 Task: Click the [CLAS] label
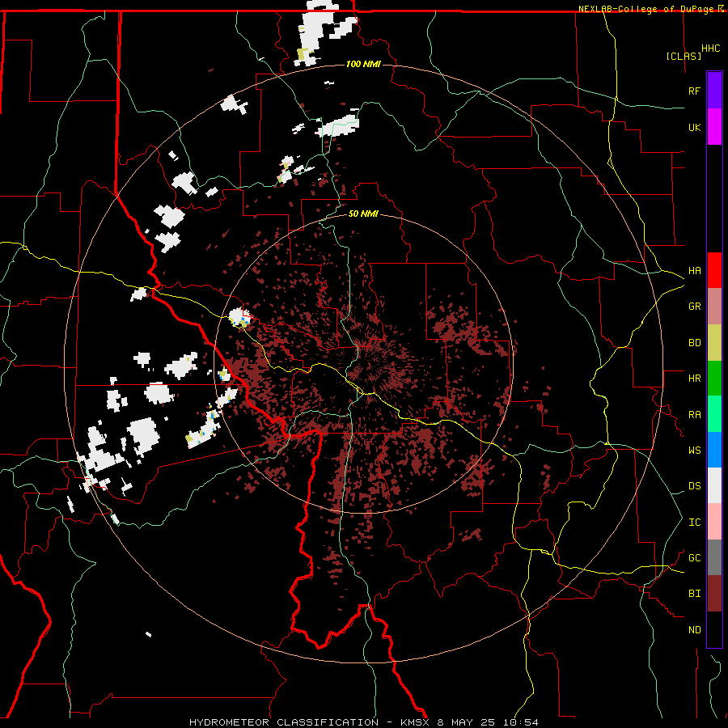point(684,56)
